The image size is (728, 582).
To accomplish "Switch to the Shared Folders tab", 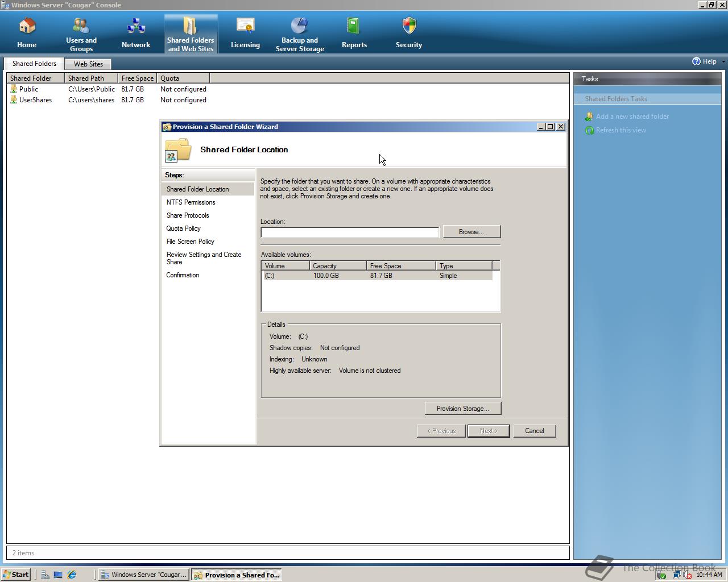I will [x=34, y=64].
